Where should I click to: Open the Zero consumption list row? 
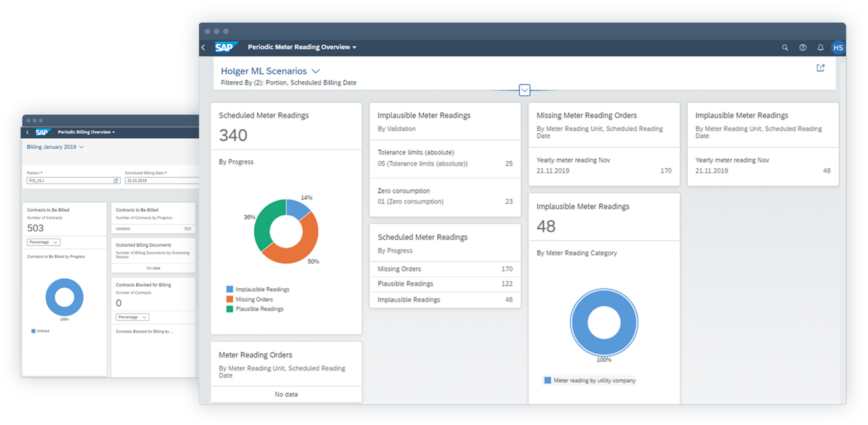tap(445, 196)
